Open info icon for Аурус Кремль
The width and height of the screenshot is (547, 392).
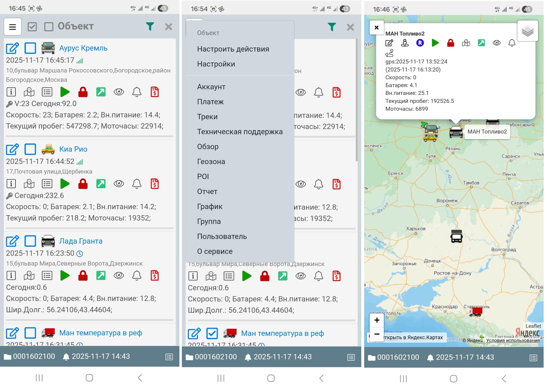pos(11,92)
